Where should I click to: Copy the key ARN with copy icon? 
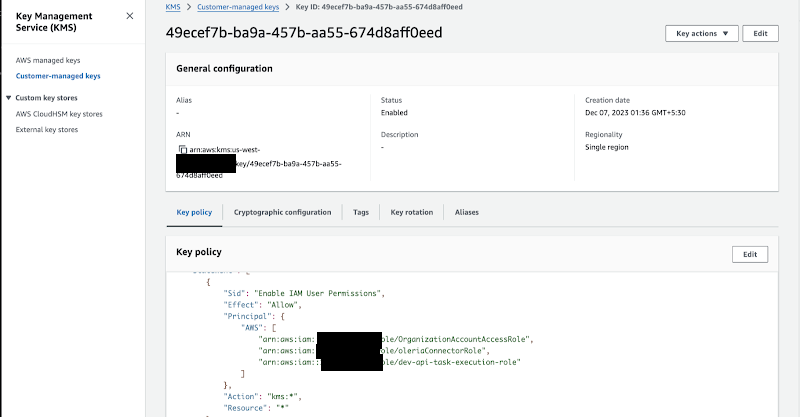coord(183,150)
